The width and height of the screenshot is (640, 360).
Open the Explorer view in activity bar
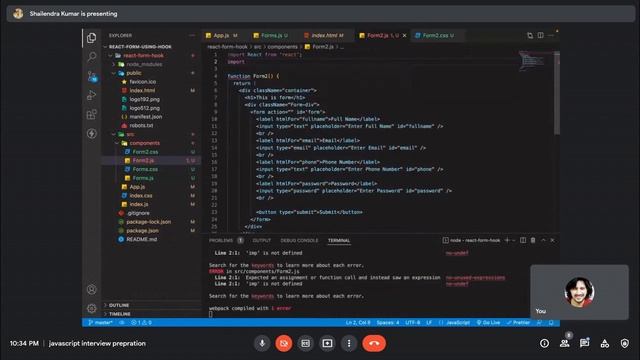[x=91, y=38]
